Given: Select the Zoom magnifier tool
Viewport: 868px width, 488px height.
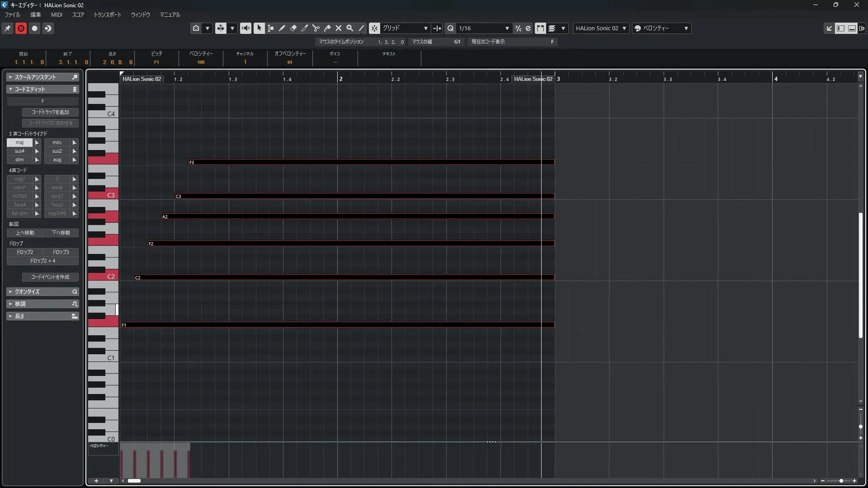Looking at the screenshot, I should pyautogui.click(x=350, y=28).
